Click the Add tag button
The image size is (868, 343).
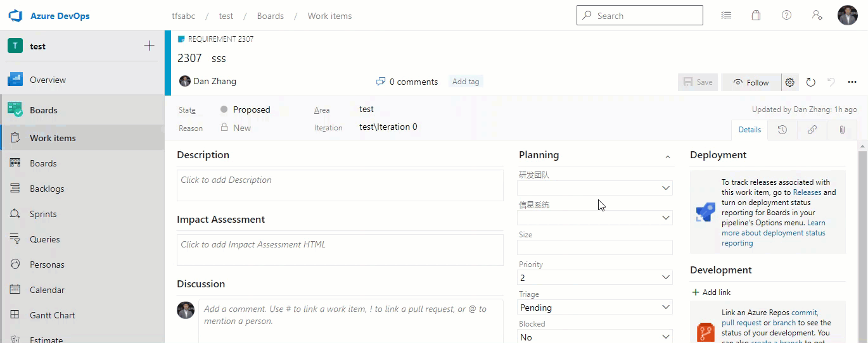coord(466,82)
